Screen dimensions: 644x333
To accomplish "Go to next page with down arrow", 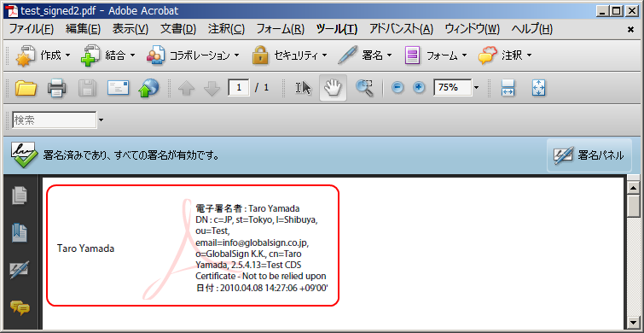I will click(212, 88).
